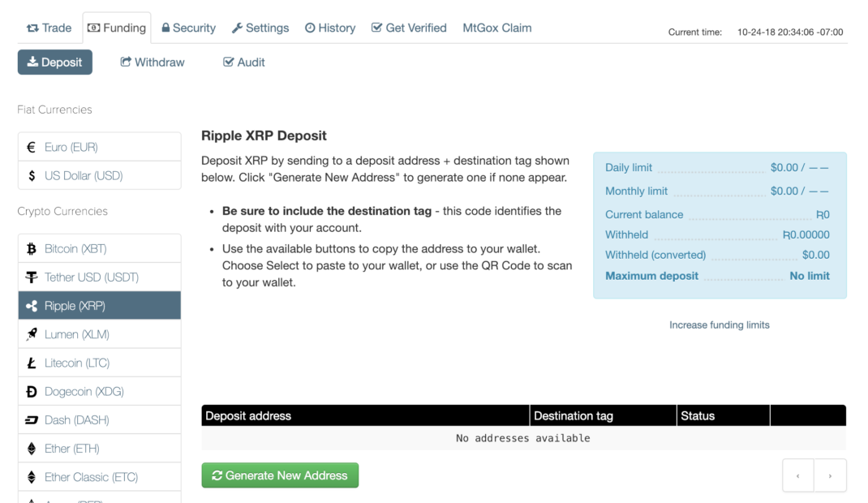Open the Get Verified tab

(x=409, y=28)
